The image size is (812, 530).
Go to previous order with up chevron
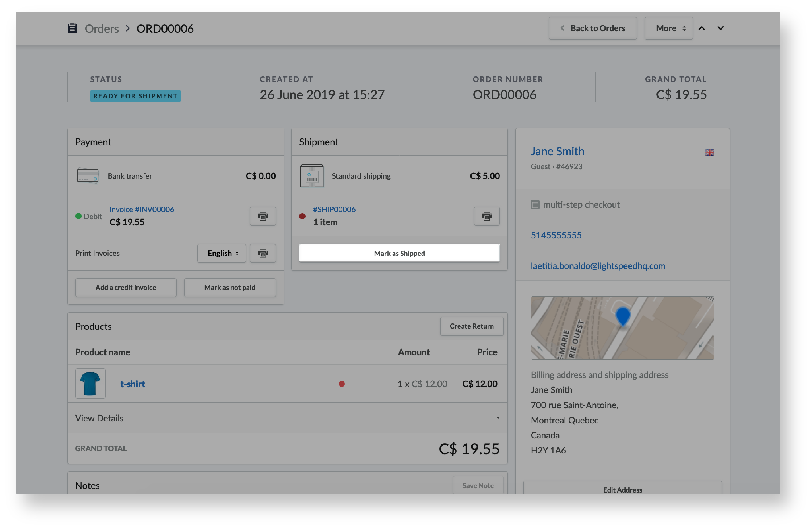(x=702, y=28)
